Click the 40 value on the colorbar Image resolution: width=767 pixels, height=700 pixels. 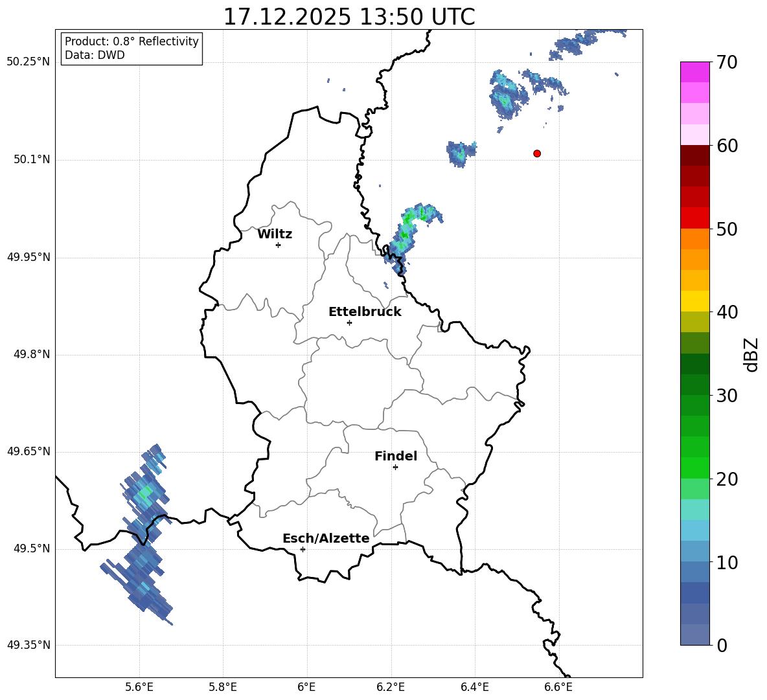727,312
